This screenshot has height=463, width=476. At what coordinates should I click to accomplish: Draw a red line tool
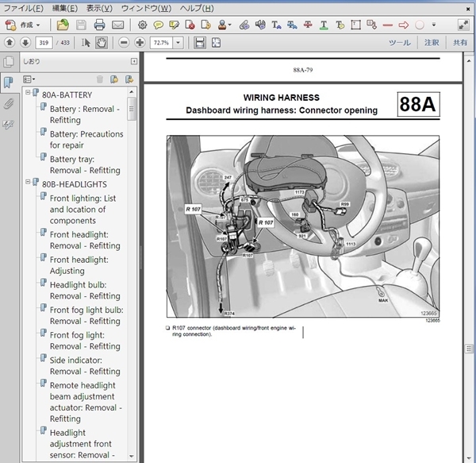pos(388,25)
